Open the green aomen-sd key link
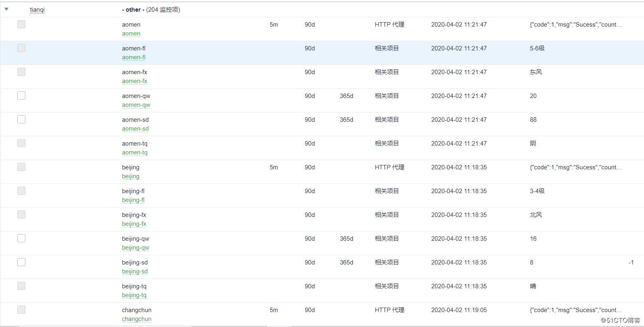This screenshot has height=327, width=644. [x=135, y=129]
